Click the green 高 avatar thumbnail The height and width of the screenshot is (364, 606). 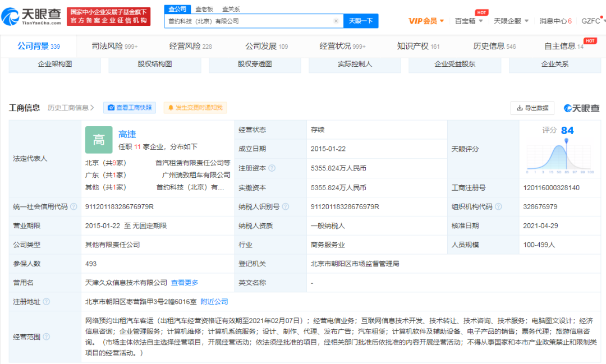99,140
